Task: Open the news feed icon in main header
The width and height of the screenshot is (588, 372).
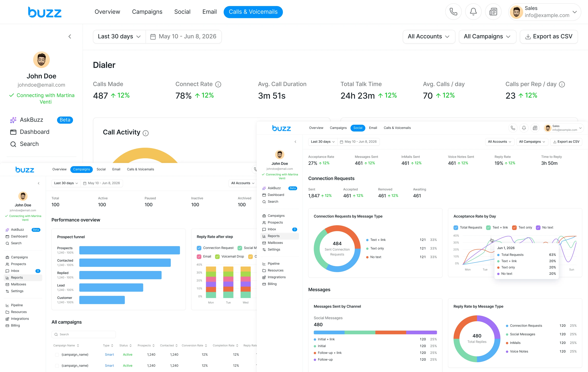Action: (x=493, y=12)
